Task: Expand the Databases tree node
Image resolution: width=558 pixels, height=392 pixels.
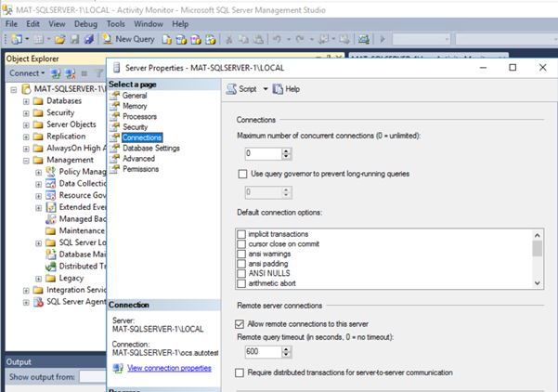Action: [27, 100]
